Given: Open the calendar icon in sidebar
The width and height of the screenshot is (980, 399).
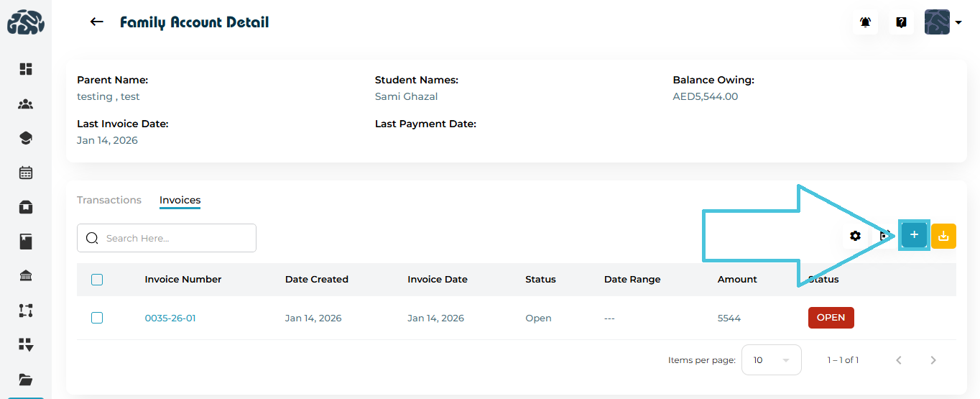Looking at the screenshot, I should tap(26, 173).
